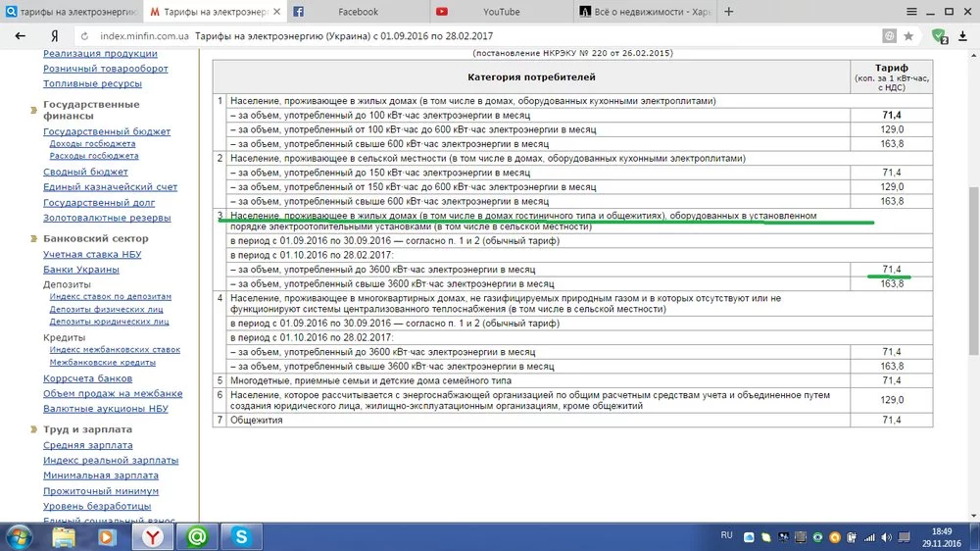980x551 pixels.
Task: Reload the page with the refresh icon
Action: coord(84,36)
